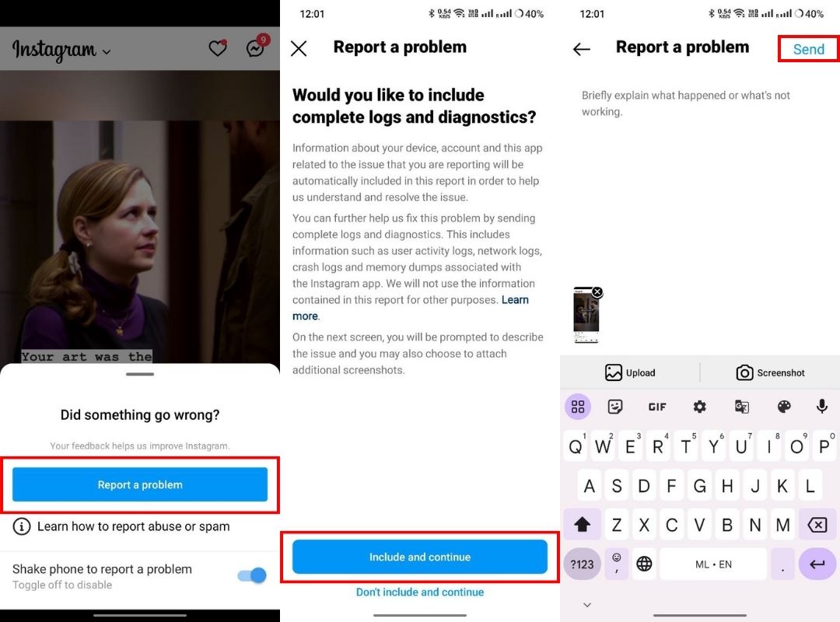840x622 pixels.
Task: Tap the P key on the keyboard
Action: click(x=824, y=446)
